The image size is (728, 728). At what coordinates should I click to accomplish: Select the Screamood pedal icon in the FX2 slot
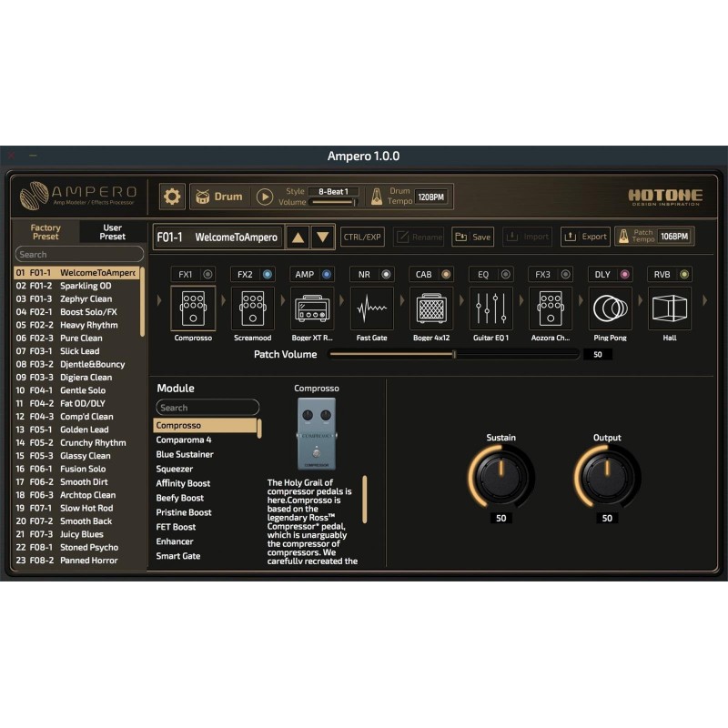(252, 308)
